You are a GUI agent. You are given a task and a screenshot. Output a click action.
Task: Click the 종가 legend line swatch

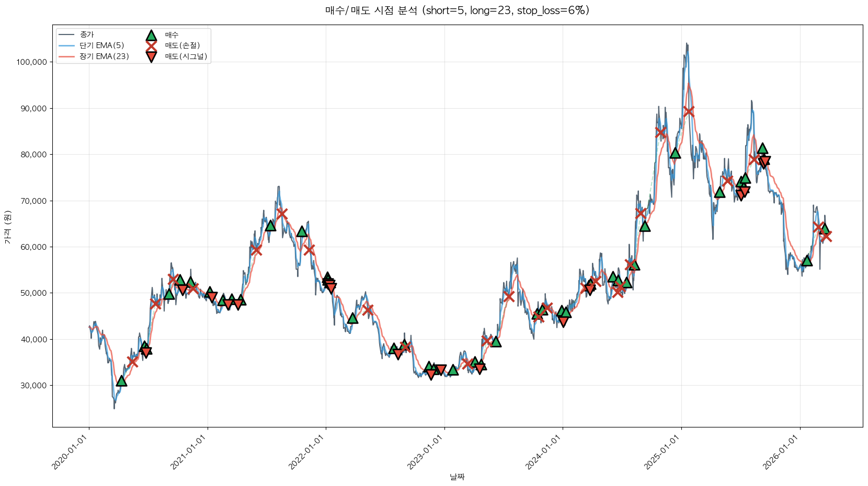(66, 35)
